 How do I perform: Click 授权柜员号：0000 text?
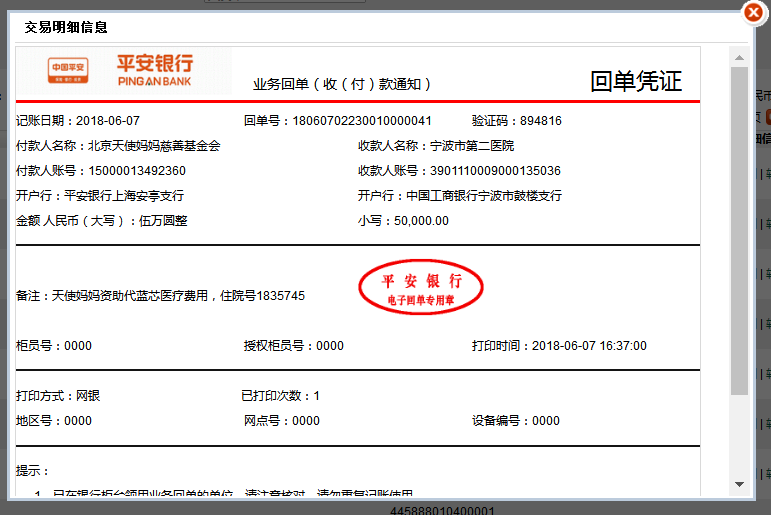[x=294, y=346]
